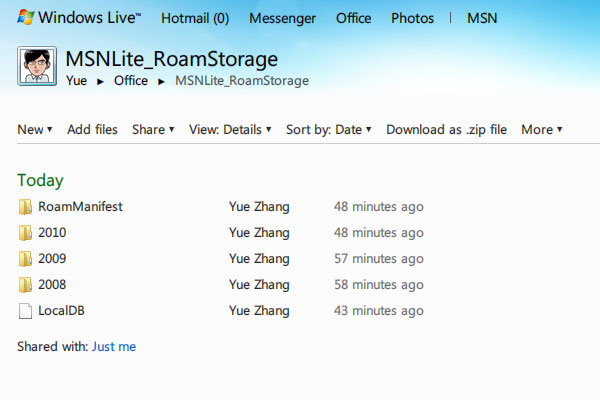
Task: Expand the Share dropdown
Action: (x=153, y=129)
